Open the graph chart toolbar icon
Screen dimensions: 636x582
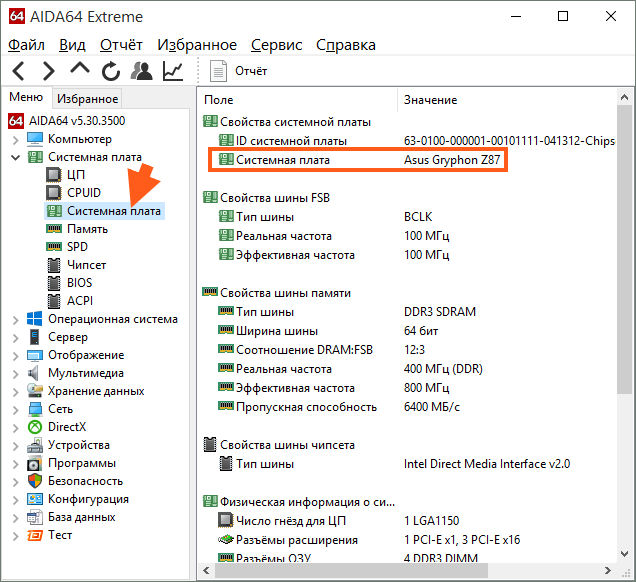pos(173,71)
